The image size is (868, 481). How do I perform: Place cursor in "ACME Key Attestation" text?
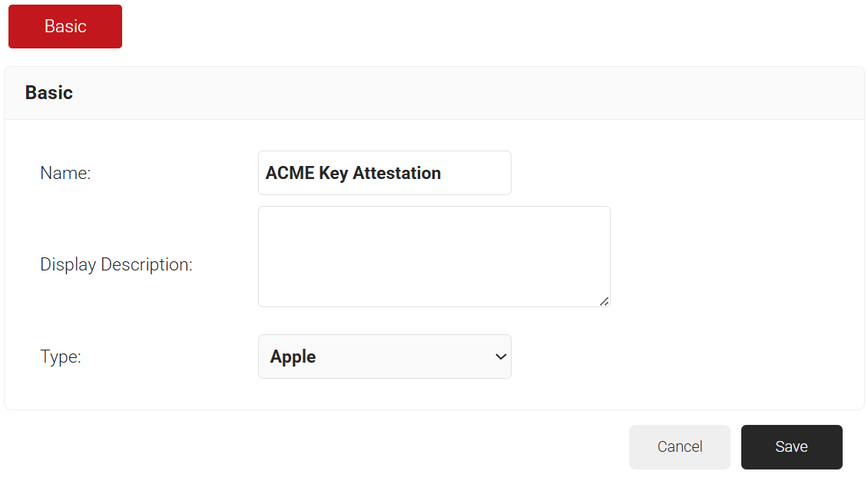pos(353,173)
